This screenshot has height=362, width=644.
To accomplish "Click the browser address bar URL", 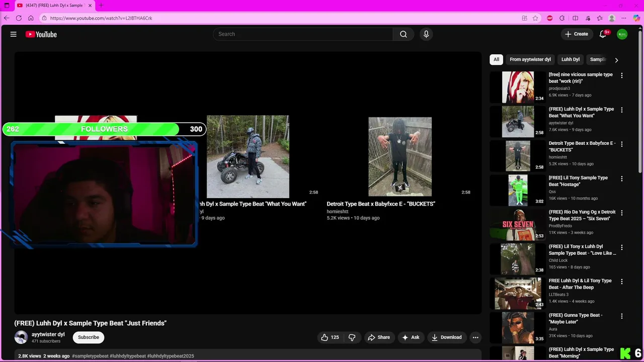I will pyautogui.click(x=101, y=18).
